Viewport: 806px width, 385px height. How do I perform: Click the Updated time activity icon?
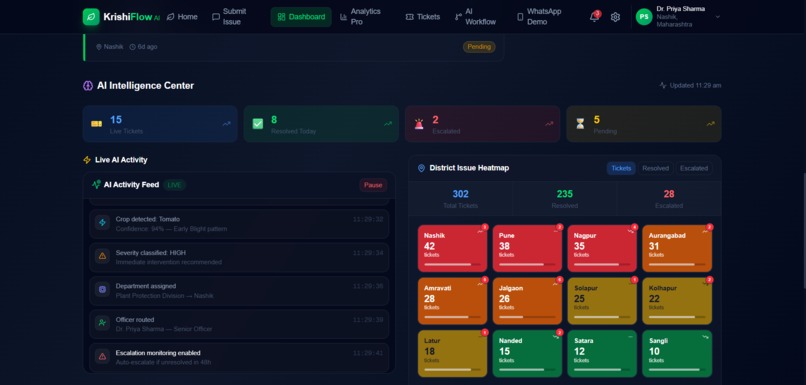coord(663,85)
